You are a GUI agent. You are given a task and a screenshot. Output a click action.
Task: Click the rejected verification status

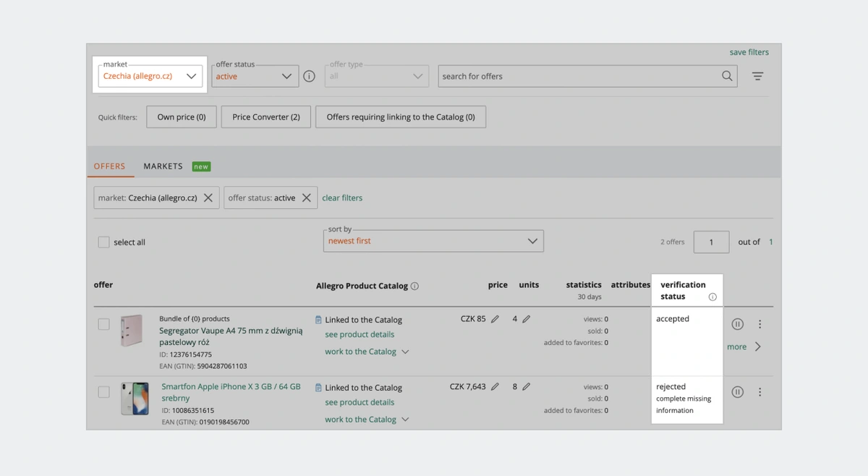point(671,387)
